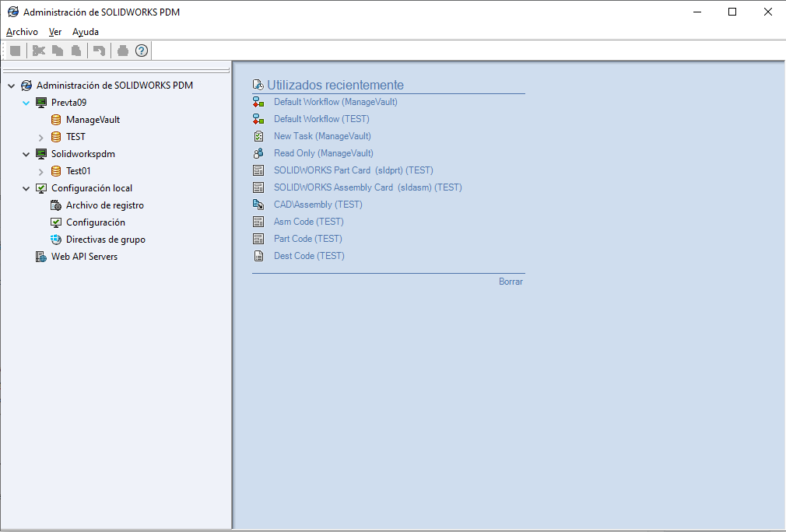The height and width of the screenshot is (532, 786).
Task: Click the Help question mark icon
Action: [142, 51]
